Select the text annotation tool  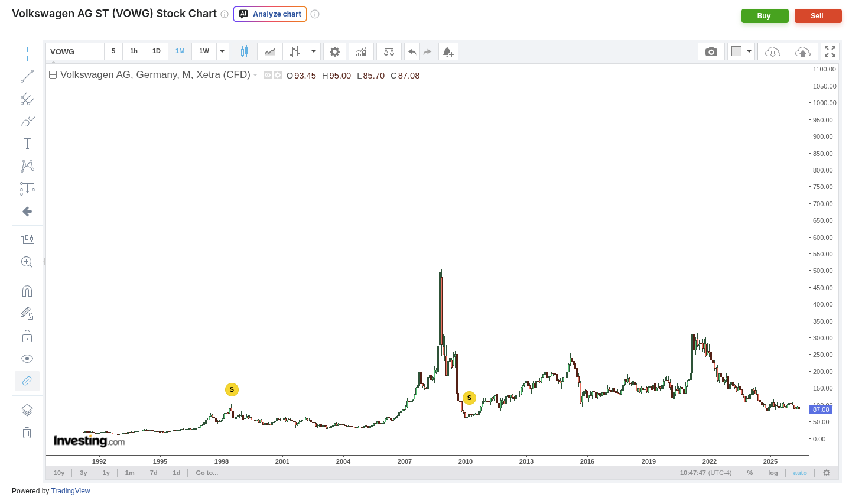[x=27, y=144]
